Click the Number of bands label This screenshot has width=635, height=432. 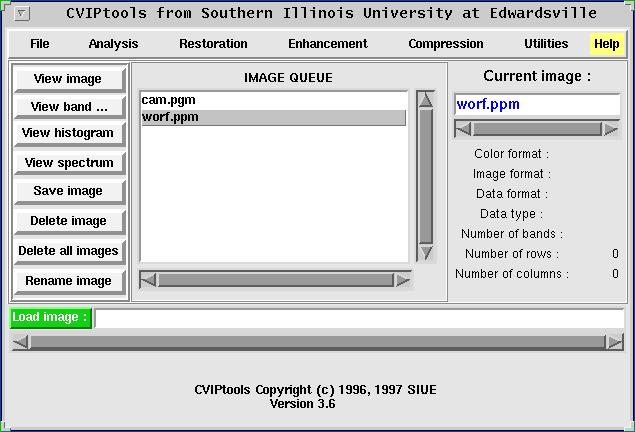tap(512, 234)
